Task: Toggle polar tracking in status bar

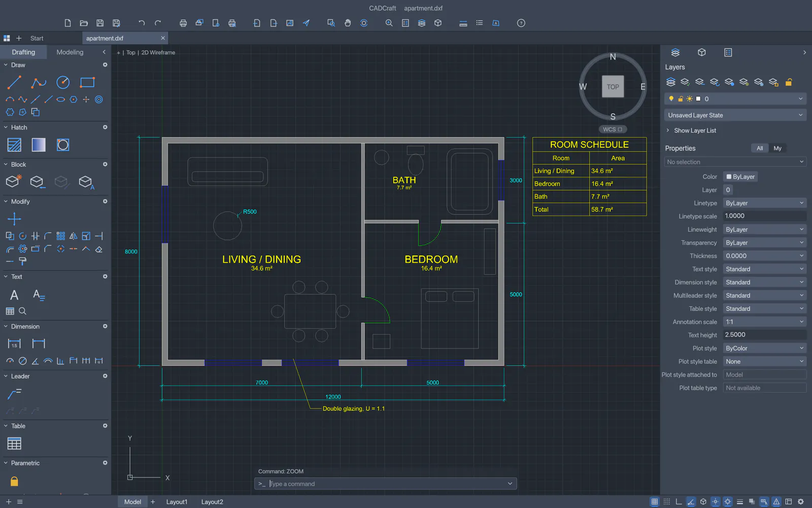Action: coord(691,502)
